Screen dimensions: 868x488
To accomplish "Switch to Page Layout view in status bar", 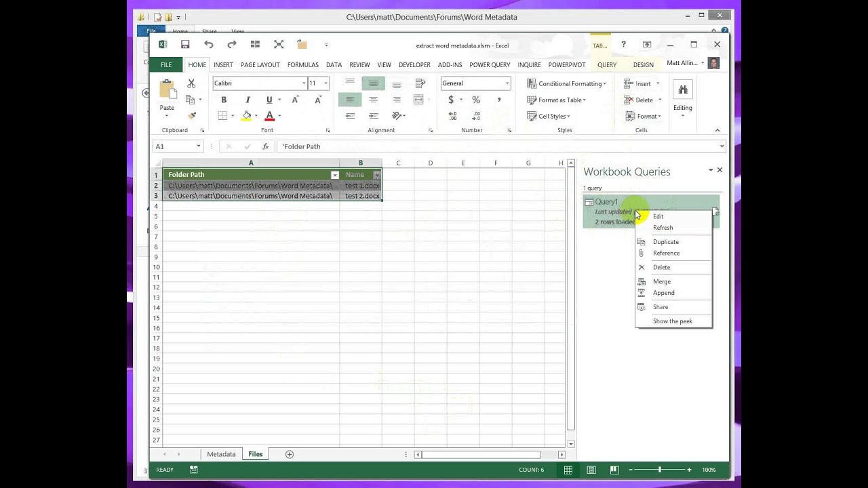I will [591, 470].
